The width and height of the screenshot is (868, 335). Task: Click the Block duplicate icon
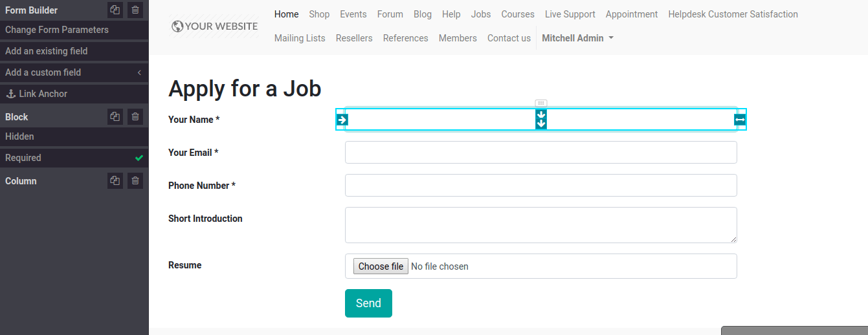[115, 117]
